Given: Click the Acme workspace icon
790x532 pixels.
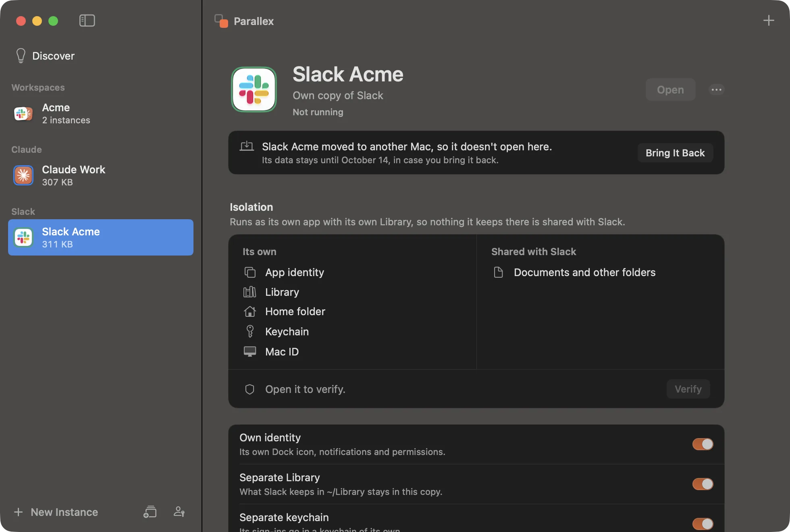Looking at the screenshot, I should 23,114.
